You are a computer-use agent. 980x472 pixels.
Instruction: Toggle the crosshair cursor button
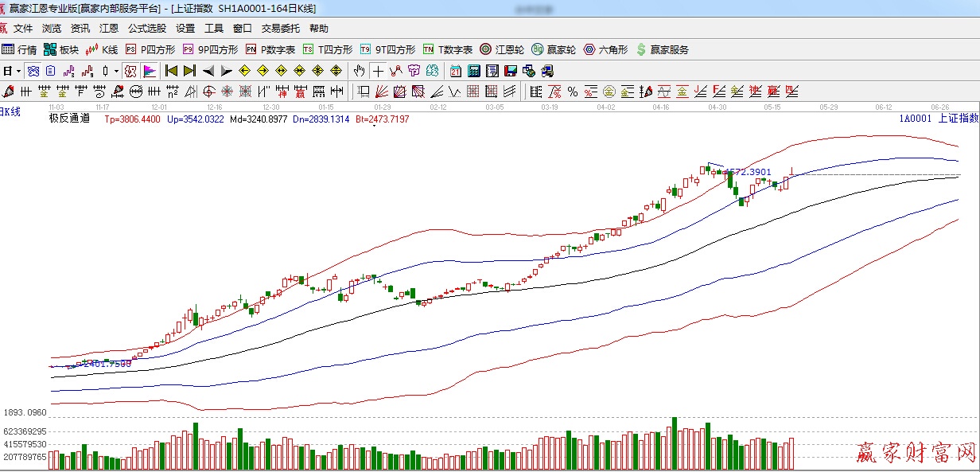(378, 71)
